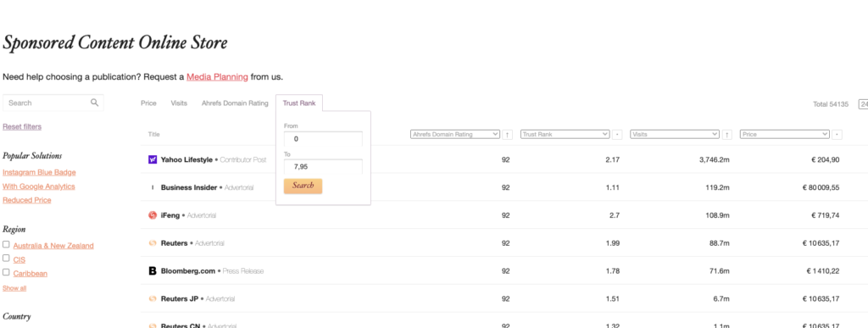
Task: Click the Yahoo Lifestyle logo icon
Action: click(153, 159)
